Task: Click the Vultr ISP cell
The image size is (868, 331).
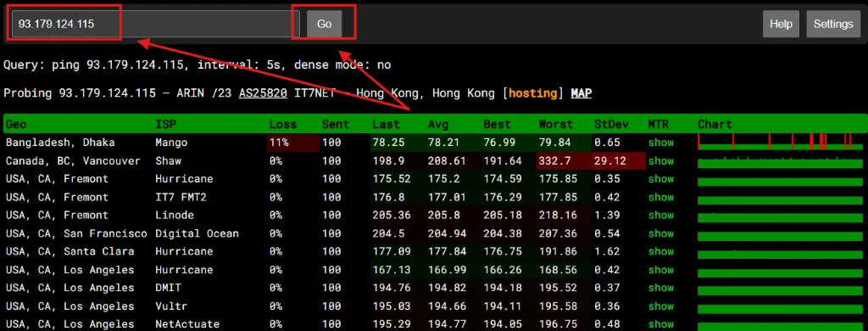Action: click(x=171, y=306)
